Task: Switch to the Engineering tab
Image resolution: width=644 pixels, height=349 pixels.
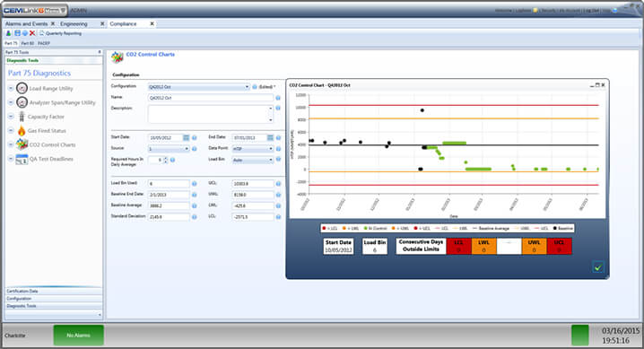Action: pos(74,24)
